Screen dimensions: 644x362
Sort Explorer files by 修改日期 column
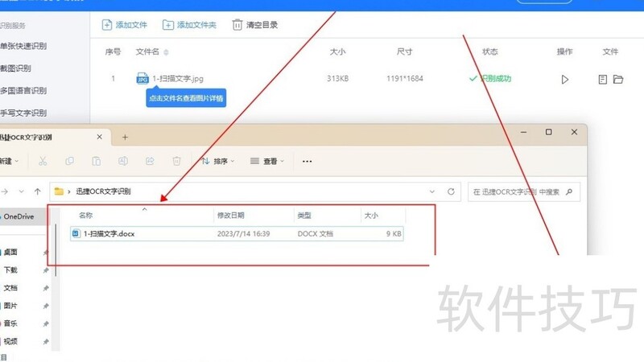[x=230, y=215]
